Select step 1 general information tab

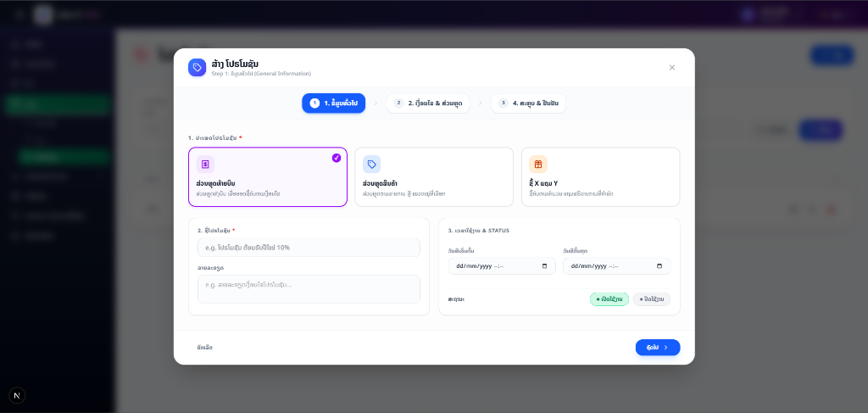pyautogui.click(x=333, y=103)
